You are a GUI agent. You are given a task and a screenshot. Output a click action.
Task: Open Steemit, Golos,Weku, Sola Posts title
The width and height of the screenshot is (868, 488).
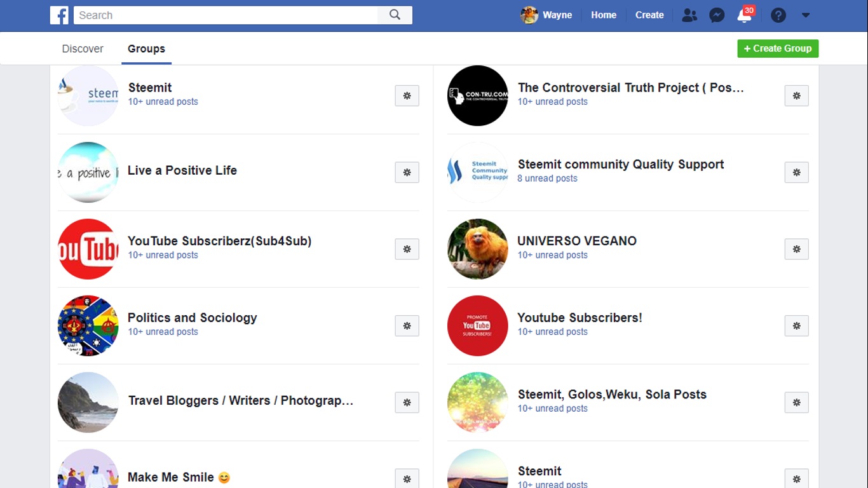pyautogui.click(x=612, y=394)
